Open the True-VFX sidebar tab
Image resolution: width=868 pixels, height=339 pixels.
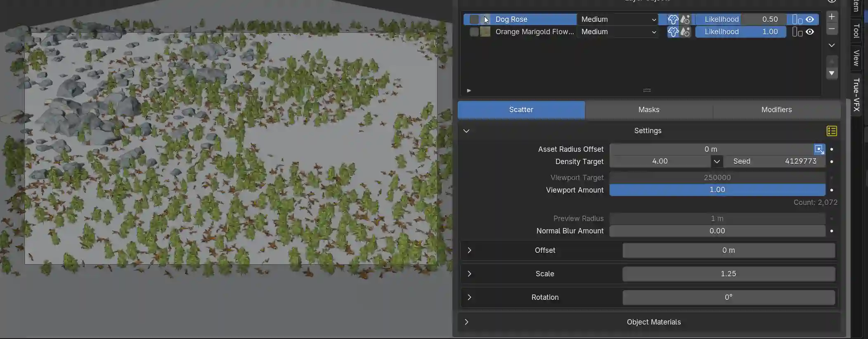pos(856,94)
